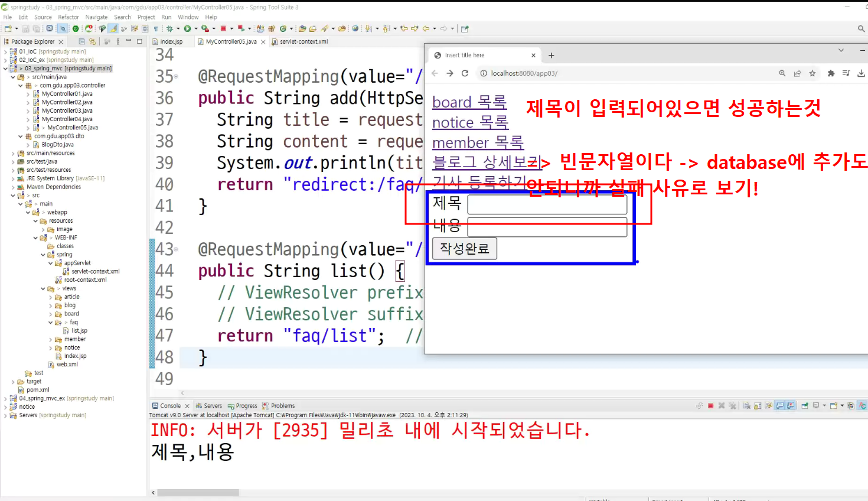Switch to the index.jsp editor tab
This screenshot has height=501, width=868.
(x=171, y=41)
